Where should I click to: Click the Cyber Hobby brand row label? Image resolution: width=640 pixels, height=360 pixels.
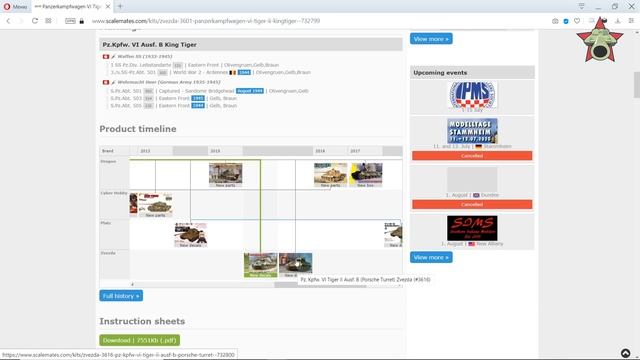114,193
